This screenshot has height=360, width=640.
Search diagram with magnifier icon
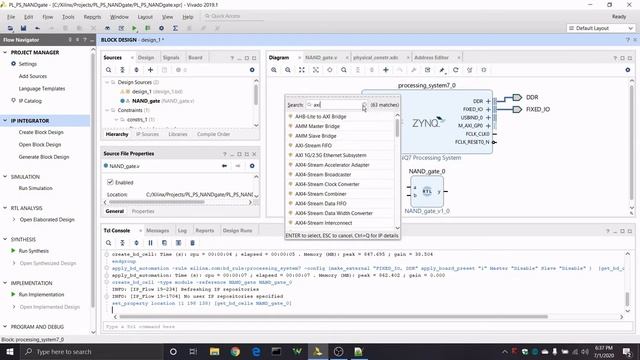(x=344, y=70)
